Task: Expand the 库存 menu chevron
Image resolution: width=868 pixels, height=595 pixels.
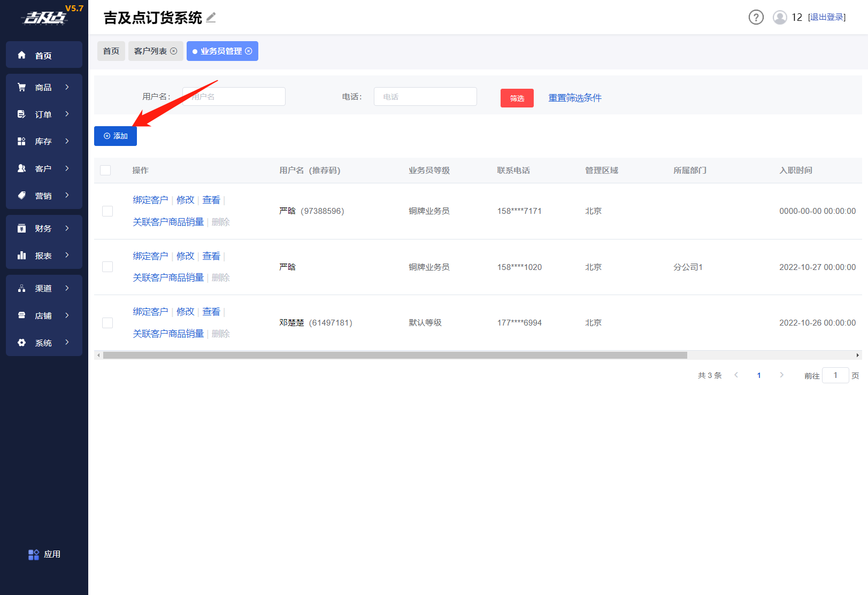Action: tap(67, 141)
